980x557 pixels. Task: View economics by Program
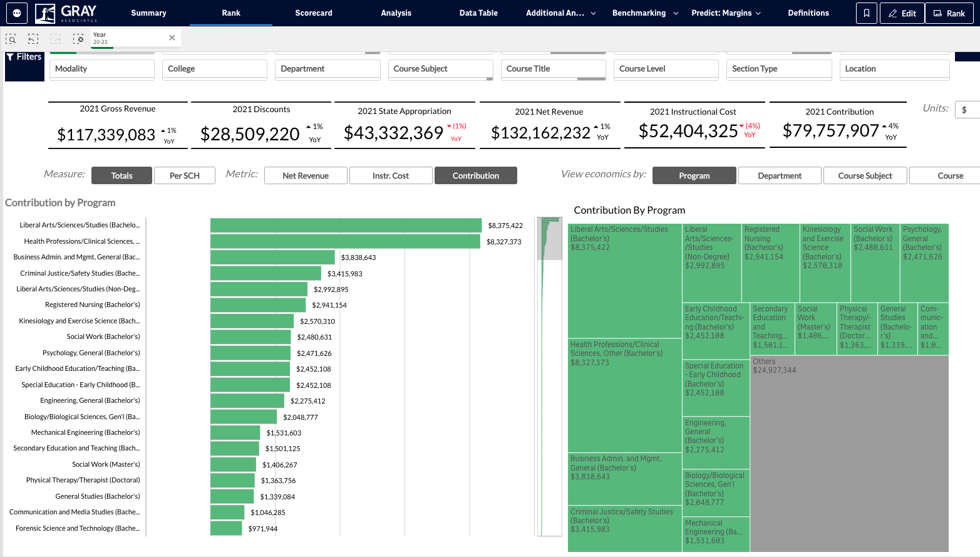point(694,175)
